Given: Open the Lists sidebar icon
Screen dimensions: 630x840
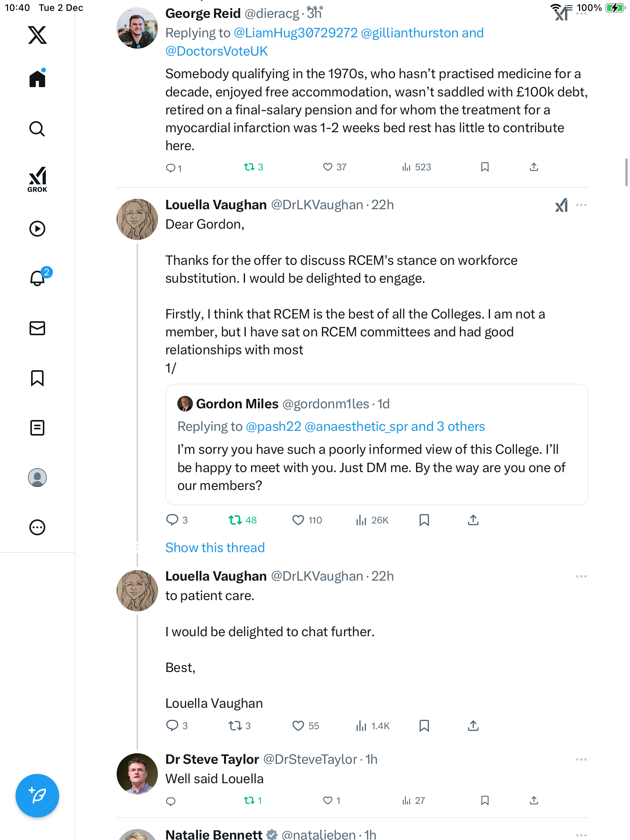Looking at the screenshot, I should pos(37,428).
